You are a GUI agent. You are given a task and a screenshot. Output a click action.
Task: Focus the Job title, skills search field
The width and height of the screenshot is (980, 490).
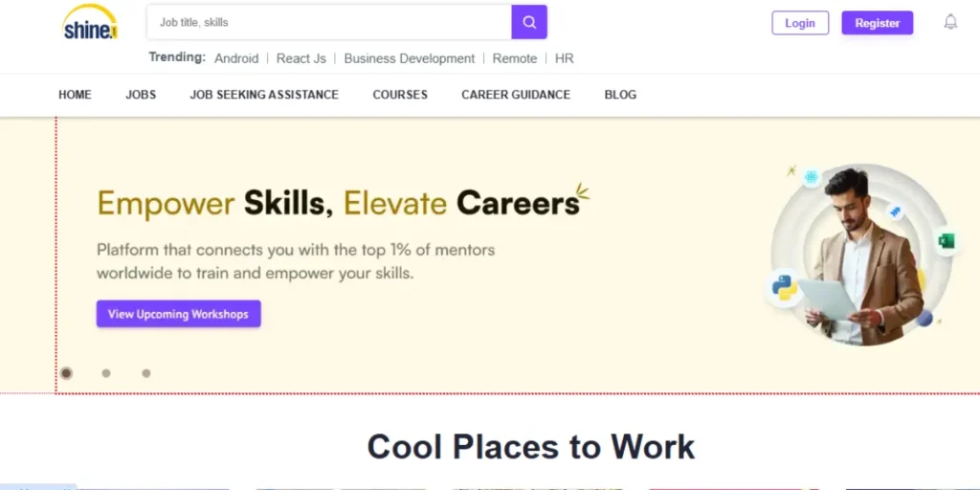[330, 22]
